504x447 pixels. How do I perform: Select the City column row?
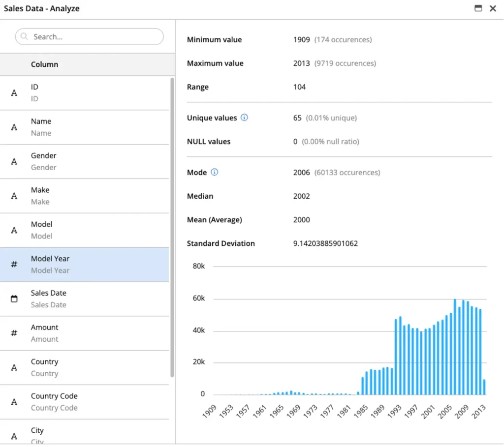(x=85, y=432)
